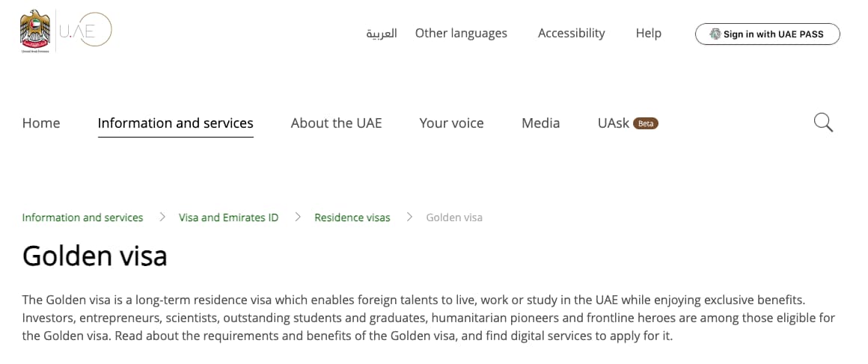The width and height of the screenshot is (868, 364).
Task: Open Residence visas breadcrumb link
Action: [x=352, y=218]
